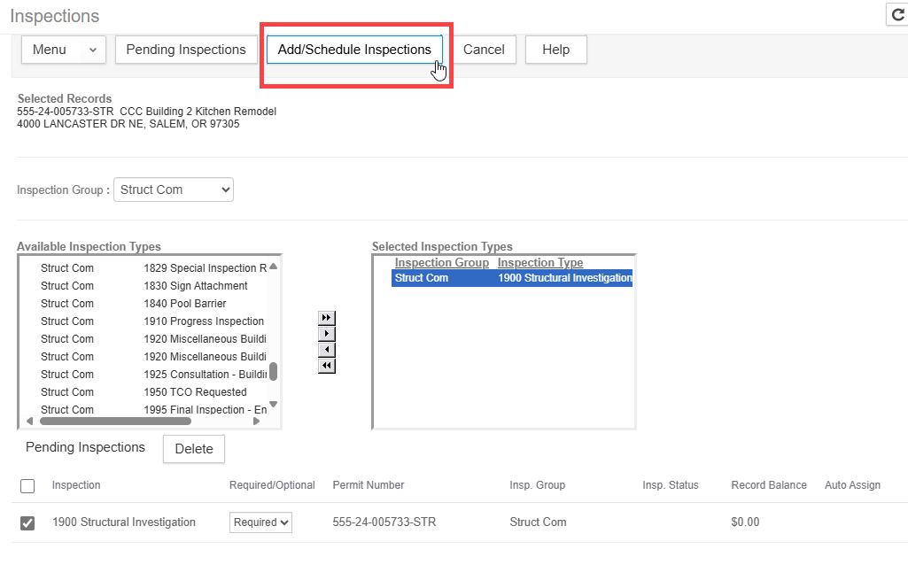Click the remove all double-left arrow button
The height and width of the screenshot is (588, 908).
(326, 366)
